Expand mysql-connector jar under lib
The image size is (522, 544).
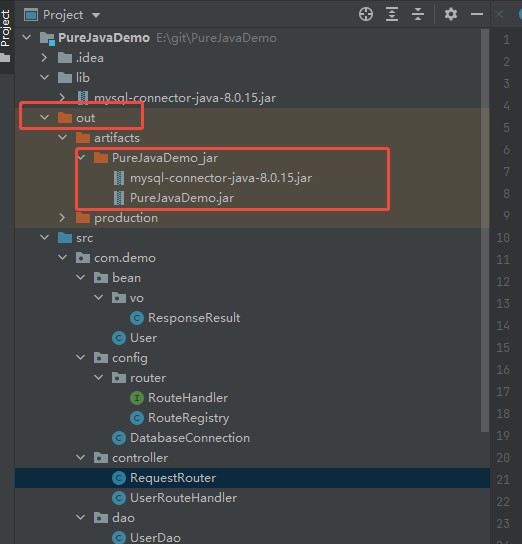(x=62, y=97)
